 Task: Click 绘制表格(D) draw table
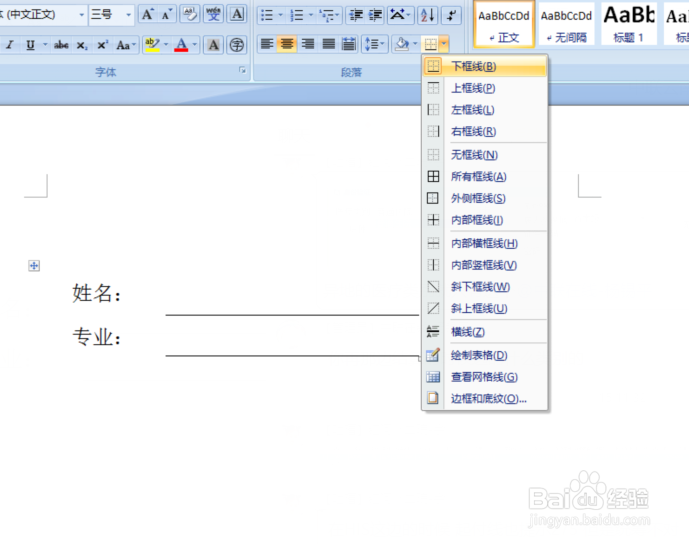(x=485, y=355)
